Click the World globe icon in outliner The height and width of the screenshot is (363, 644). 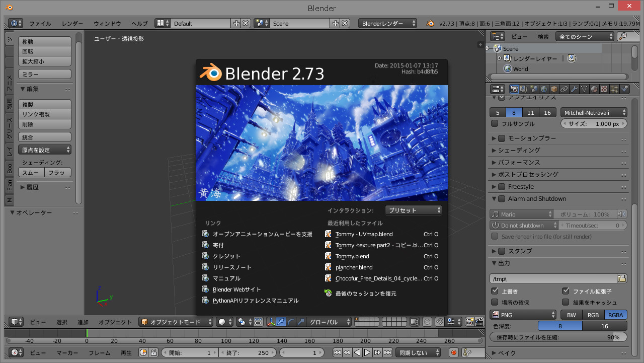click(508, 68)
